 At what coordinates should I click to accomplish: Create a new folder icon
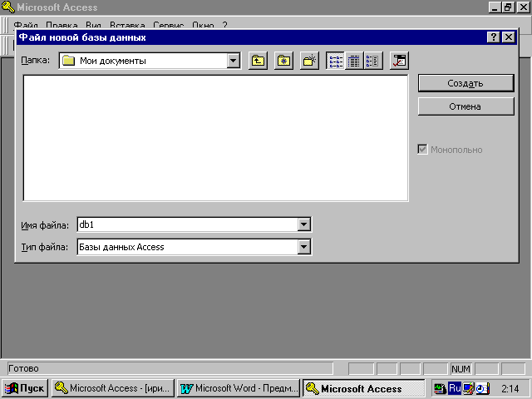click(309, 61)
